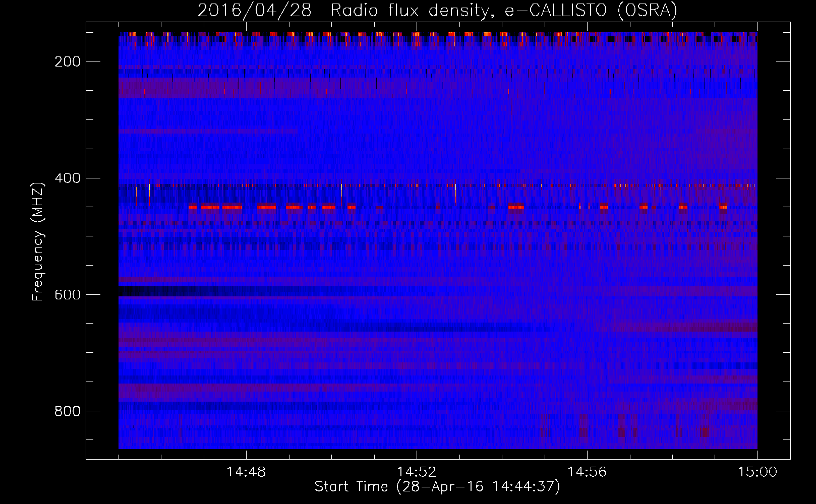This screenshot has height=504, width=816.
Task: Click the 15:00 time tick label
Action: click(757, 472)
